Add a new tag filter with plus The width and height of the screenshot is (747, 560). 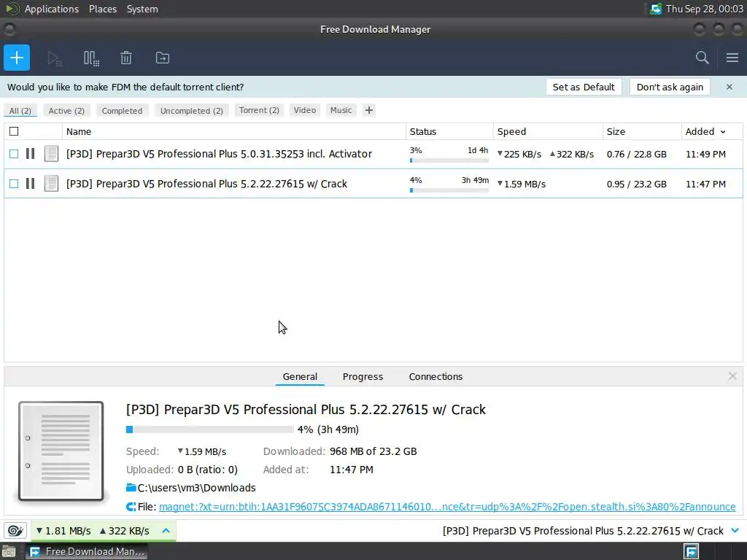pos(368,111)
